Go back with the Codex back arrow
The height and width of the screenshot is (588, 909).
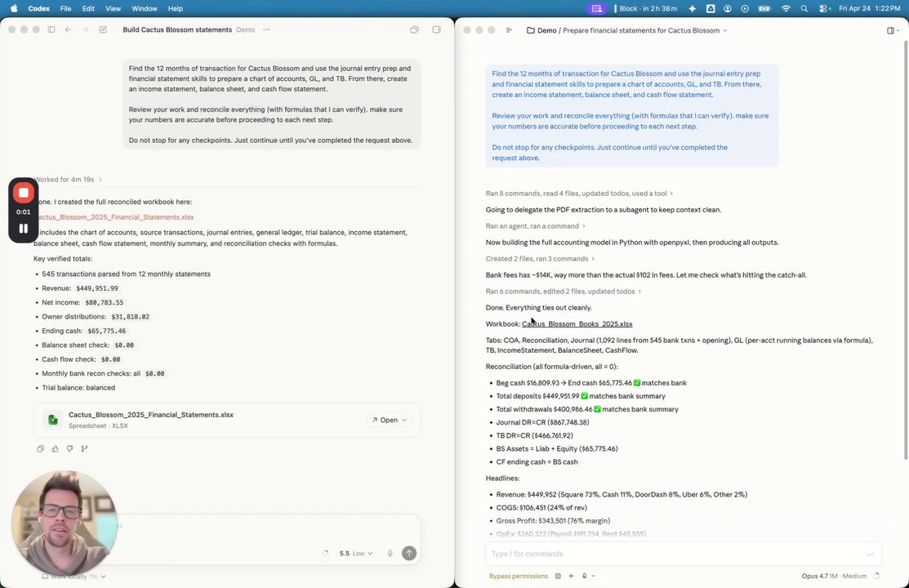pos(68,29)
